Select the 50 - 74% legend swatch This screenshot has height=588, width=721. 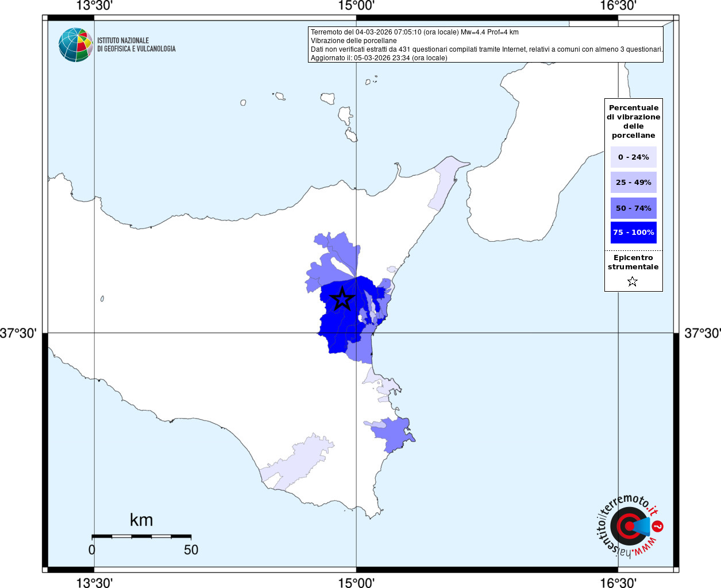pyautogui.click(x=634, y=208)
